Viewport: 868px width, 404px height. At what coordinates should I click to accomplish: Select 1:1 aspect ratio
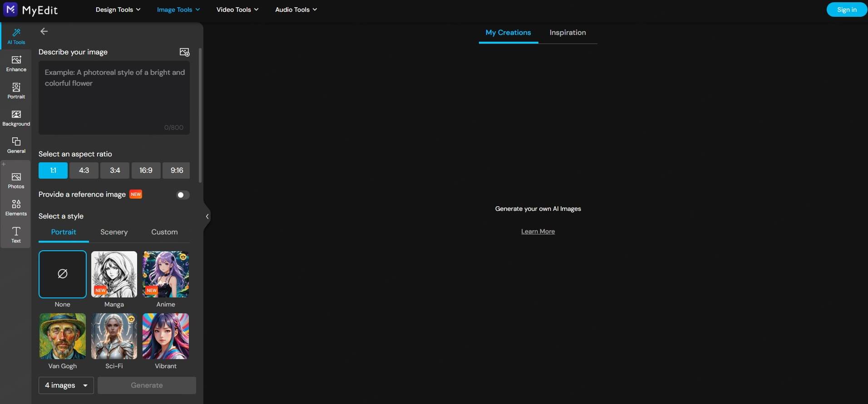pyautogui.click(x=53, y=170)
